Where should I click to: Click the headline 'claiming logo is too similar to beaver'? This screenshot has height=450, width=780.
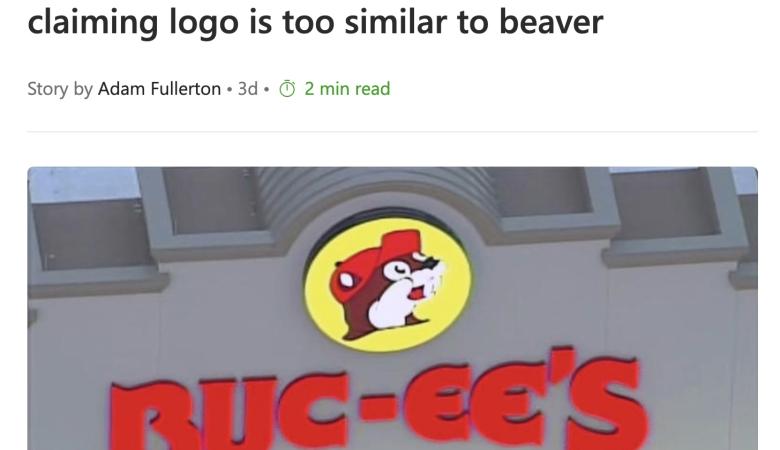315,22
